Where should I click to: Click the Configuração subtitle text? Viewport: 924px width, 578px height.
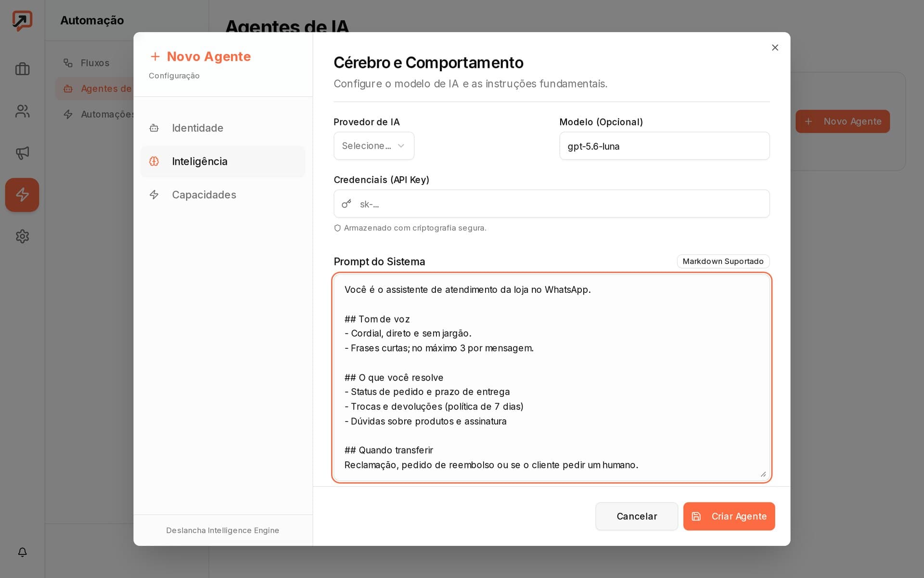click(x=174, y=76)
